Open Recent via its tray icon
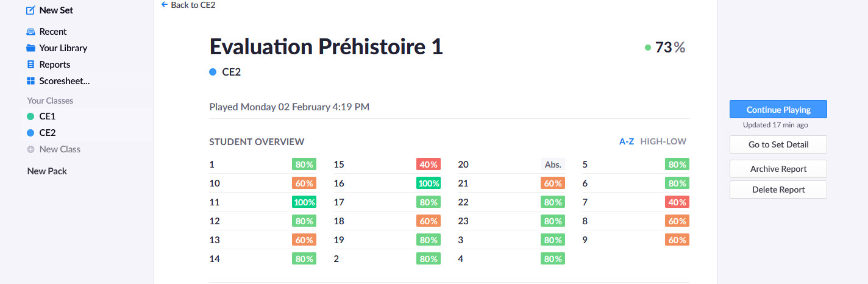868x284 pixels. click(30, 32)
